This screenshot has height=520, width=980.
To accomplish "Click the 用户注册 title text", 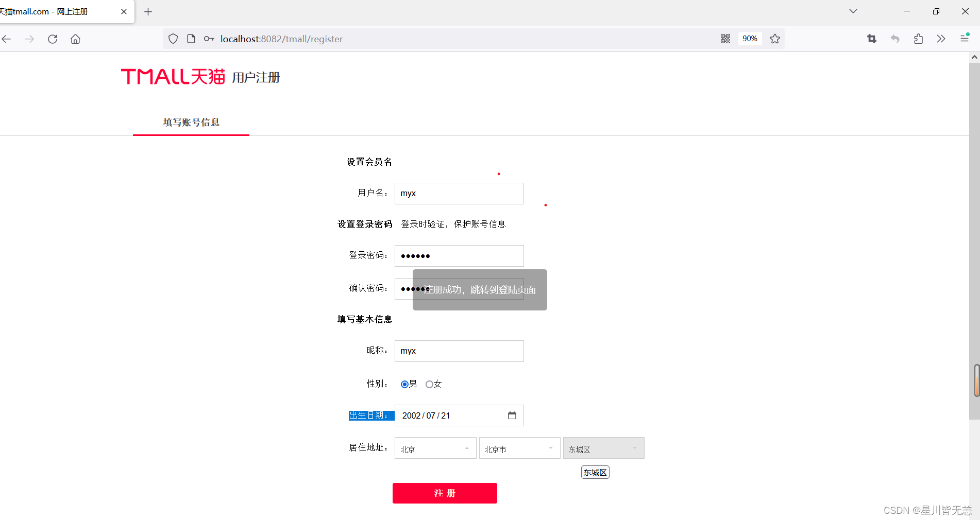I will [x=256, y=78].
